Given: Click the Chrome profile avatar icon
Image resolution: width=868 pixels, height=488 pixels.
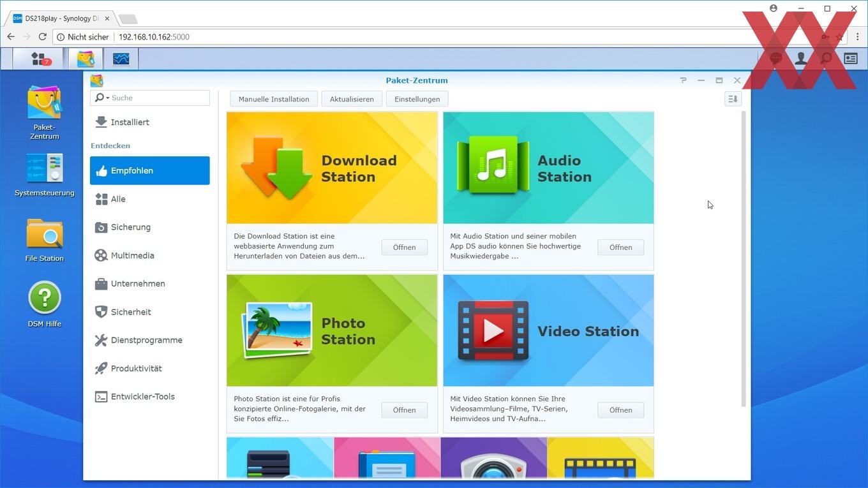Looking at the screenshot, I should coord(774,8).
